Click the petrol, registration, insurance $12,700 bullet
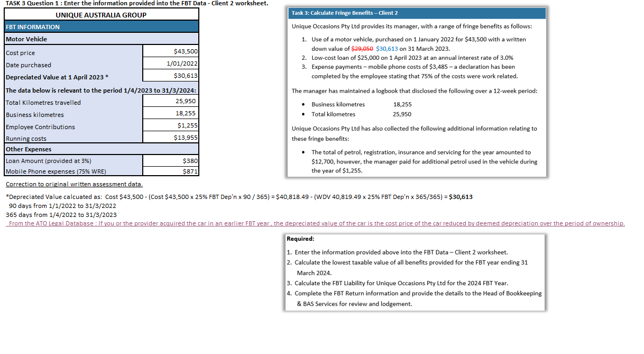 point(419,161)
